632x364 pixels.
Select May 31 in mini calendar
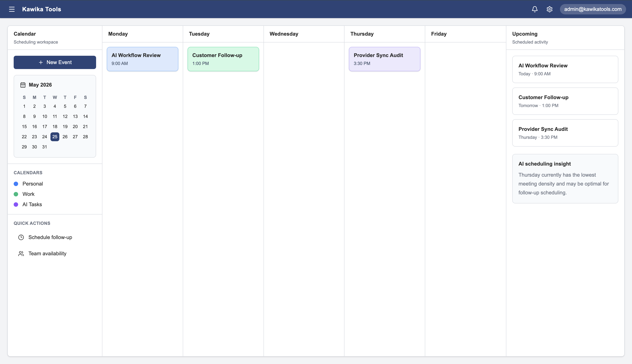[x=45, y=147]
